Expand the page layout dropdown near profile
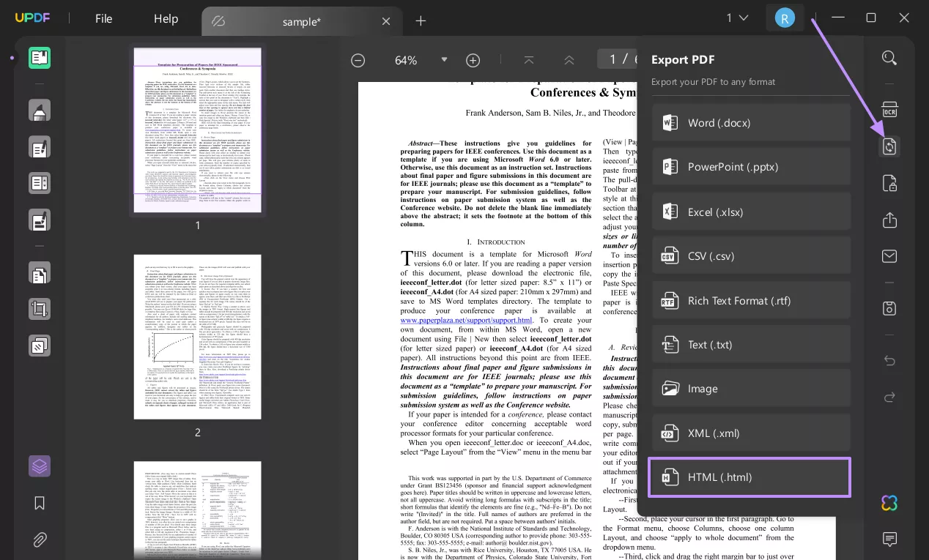This screenshot has width=929, height=560. click(x=738, y=18)
